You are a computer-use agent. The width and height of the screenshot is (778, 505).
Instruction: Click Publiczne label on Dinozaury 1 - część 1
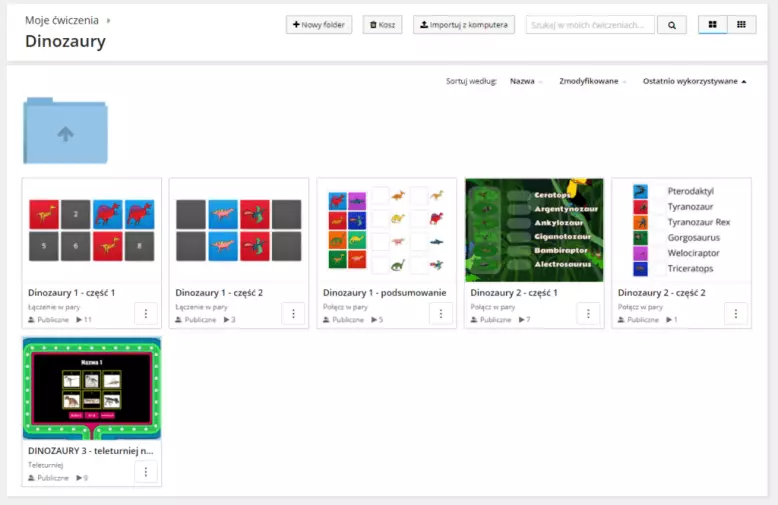[x=53, y=320]
